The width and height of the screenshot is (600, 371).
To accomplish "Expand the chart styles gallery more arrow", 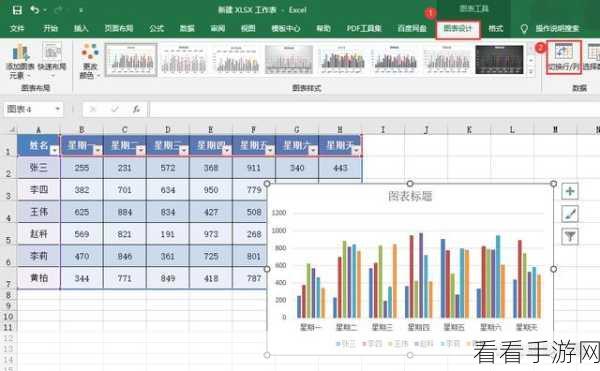I will (x=531, y=72).
